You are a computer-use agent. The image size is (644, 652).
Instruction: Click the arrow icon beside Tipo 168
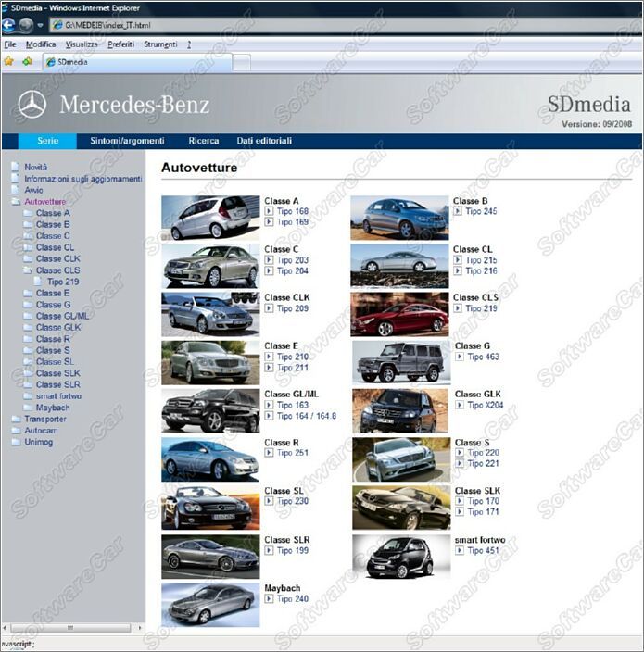(x=269, y=211)
